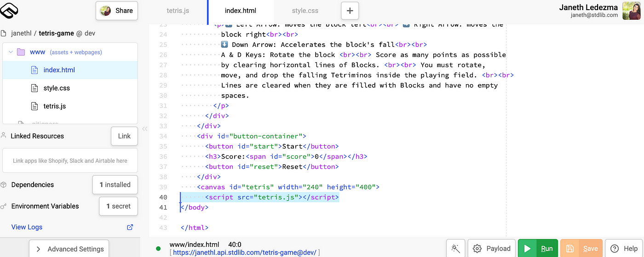Click the style.css file icon
This screenshot has width=644, height=257.
(34, 88)
